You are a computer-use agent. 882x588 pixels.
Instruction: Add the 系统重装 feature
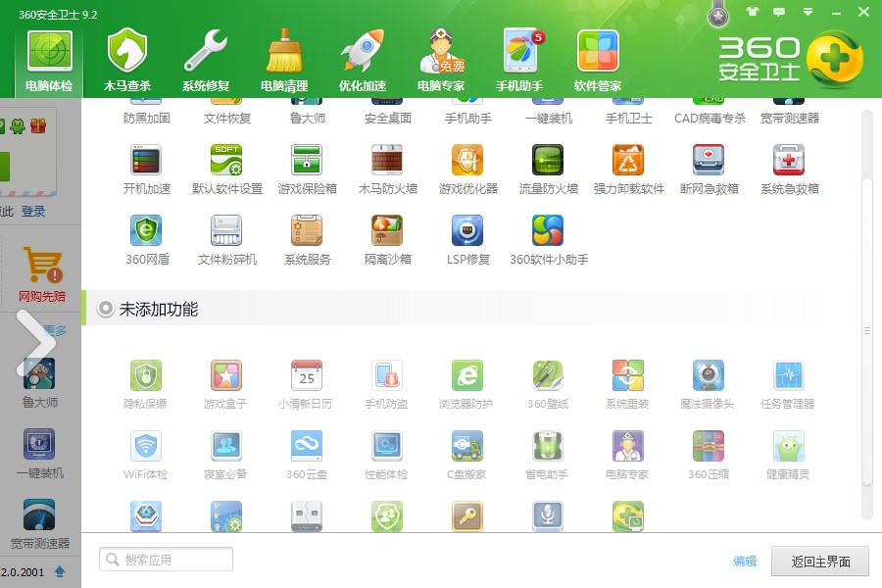[x=628, y=385]
